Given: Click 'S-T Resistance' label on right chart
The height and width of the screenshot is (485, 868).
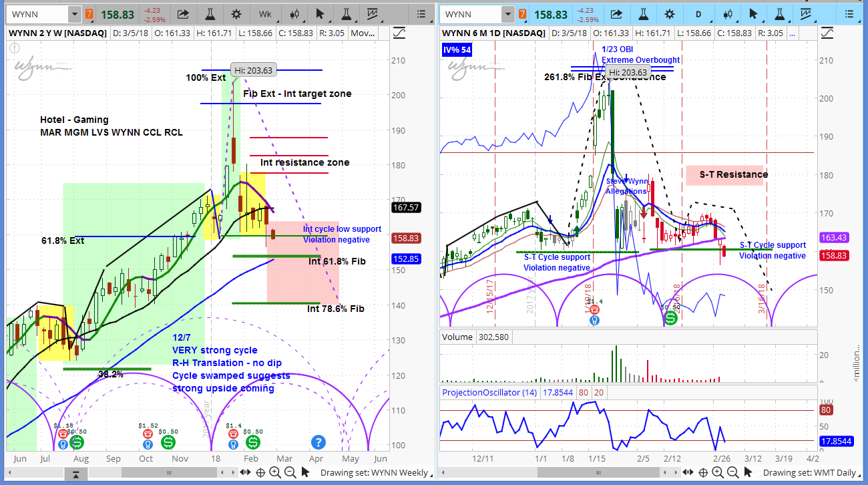Looking at the screenshot, I should (x=734, y=174).
